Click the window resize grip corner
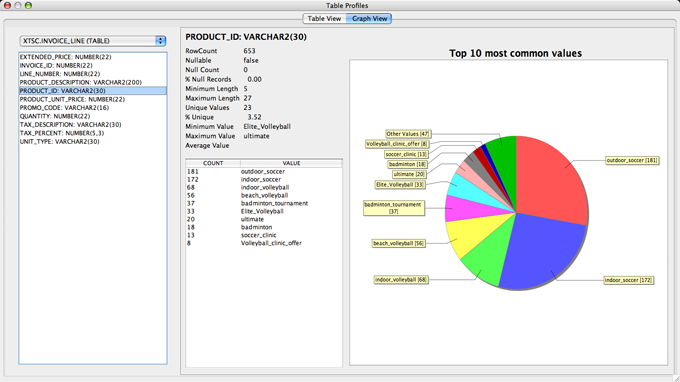The width and height of the screenshot is (680, 382). (x=675, y=377)
